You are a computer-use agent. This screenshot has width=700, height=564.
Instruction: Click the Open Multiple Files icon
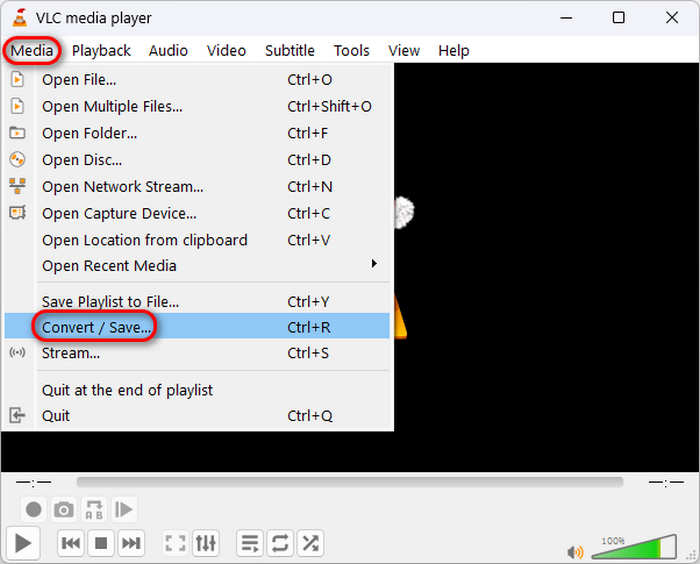(17, 106)
